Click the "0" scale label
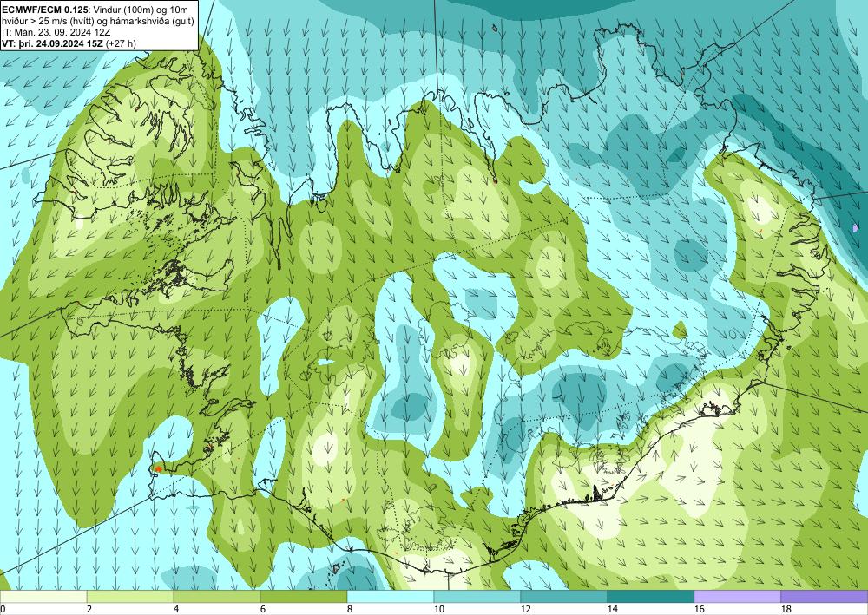Image resolution: width=868 pixels, height=615 pixels. click(x=3, y=609)
